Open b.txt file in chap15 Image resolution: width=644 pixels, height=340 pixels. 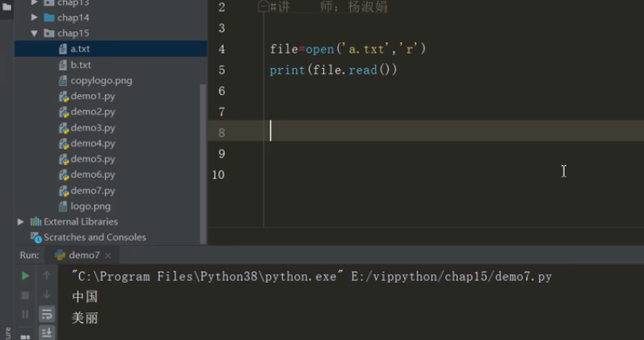point(81,65)
